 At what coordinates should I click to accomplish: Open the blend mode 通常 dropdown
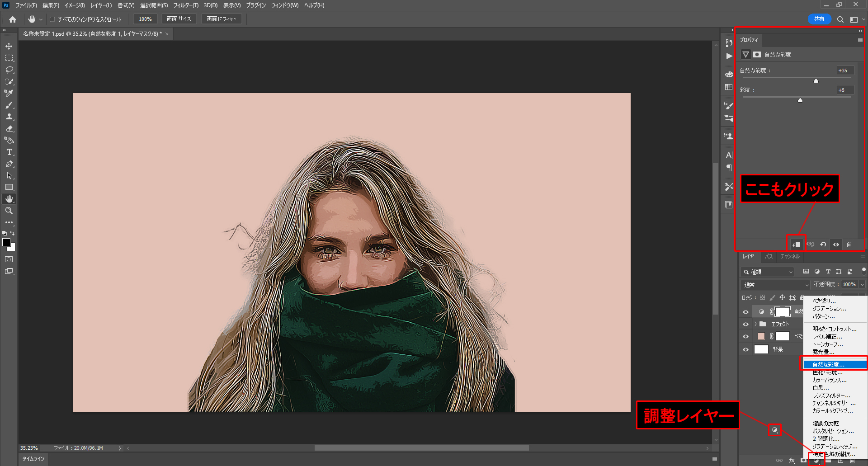(775, 285)
